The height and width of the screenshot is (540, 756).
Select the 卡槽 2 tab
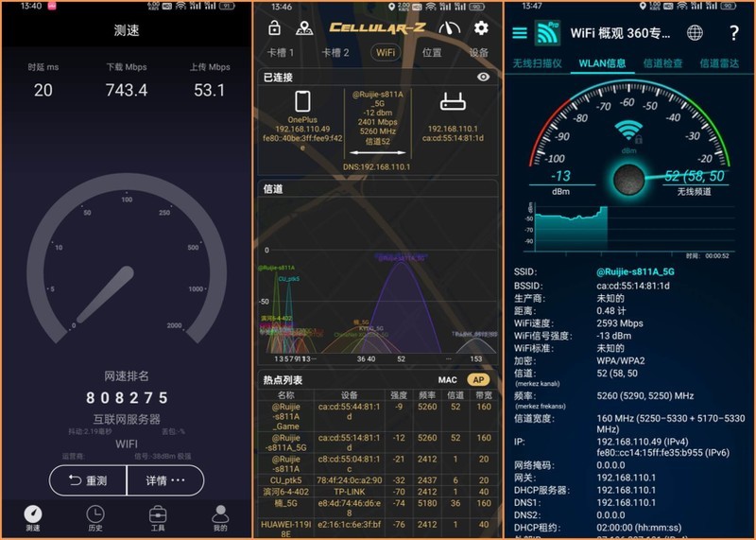335,53
